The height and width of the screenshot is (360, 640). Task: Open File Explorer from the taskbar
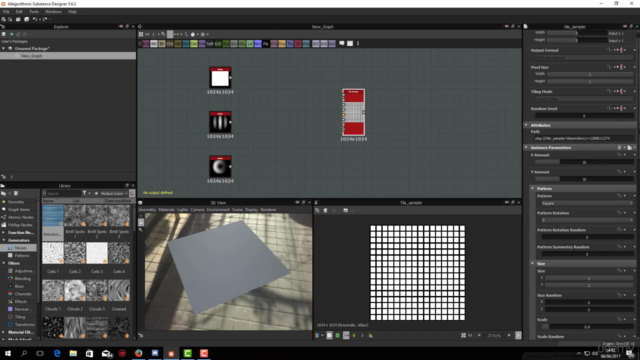(x=73, y=353)
